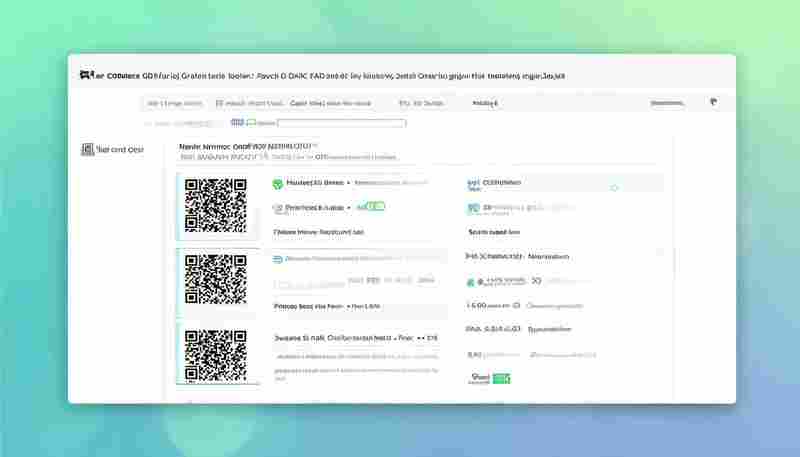Viewport: 800px width, 457px height.
Task: Switch the green toggle beside the top QR code
Action: pyautogui.click(x=376, y=206)
